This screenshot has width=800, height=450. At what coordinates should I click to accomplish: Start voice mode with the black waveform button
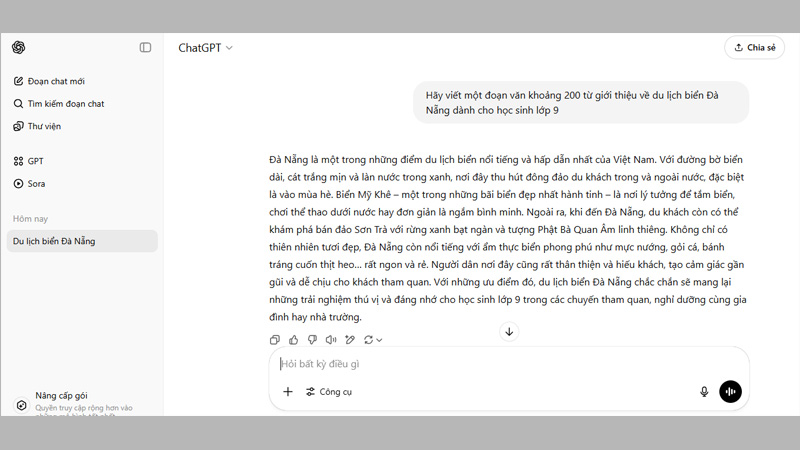pos(731,392)
